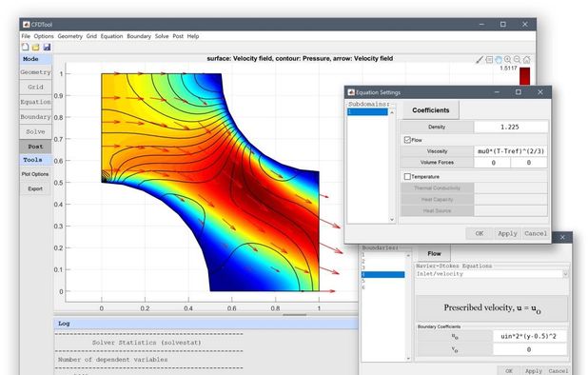The width and height of the screenshot is (588, 375).
Task: Switch to Geometry mode in sidebar
Action: point(35,72)
